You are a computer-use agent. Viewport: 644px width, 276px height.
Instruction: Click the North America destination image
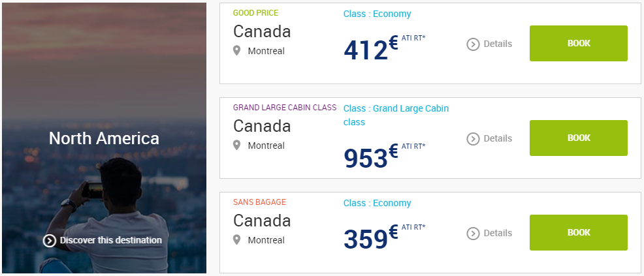pos(104,138)
